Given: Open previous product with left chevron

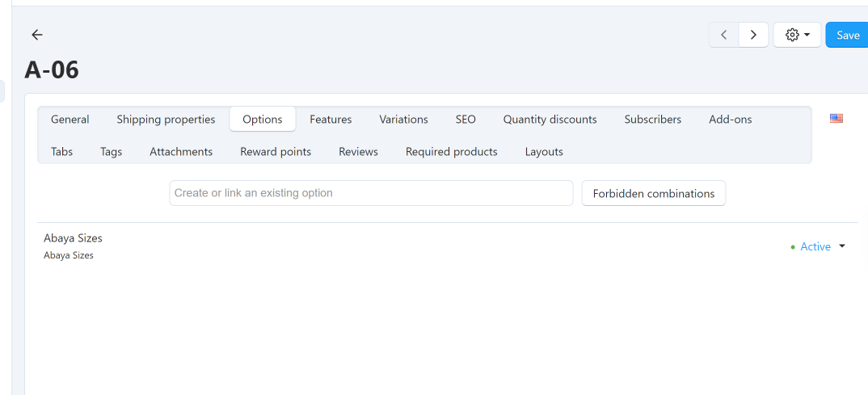Looking at the screenshot, I should pyautogui.click(x=723, y=35).
